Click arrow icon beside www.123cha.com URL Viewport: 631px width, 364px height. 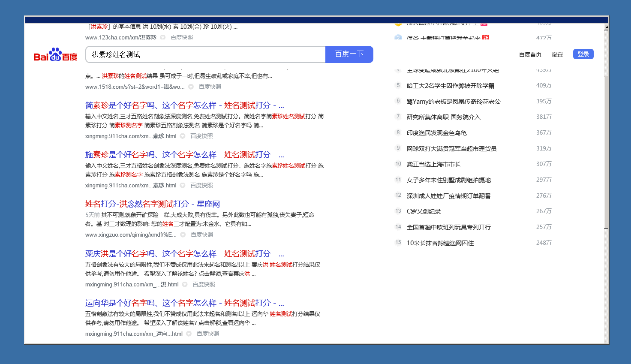[163, 37]
